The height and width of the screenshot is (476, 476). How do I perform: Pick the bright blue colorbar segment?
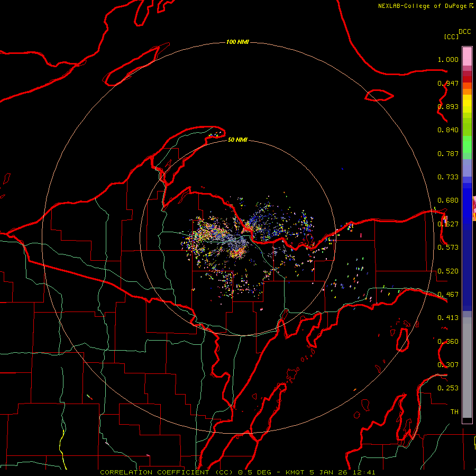467,206
